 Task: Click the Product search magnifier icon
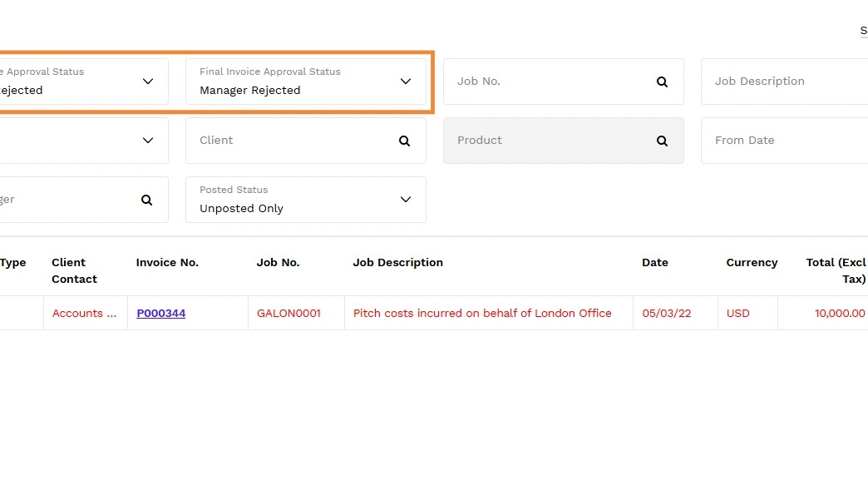tap(662, 141)
